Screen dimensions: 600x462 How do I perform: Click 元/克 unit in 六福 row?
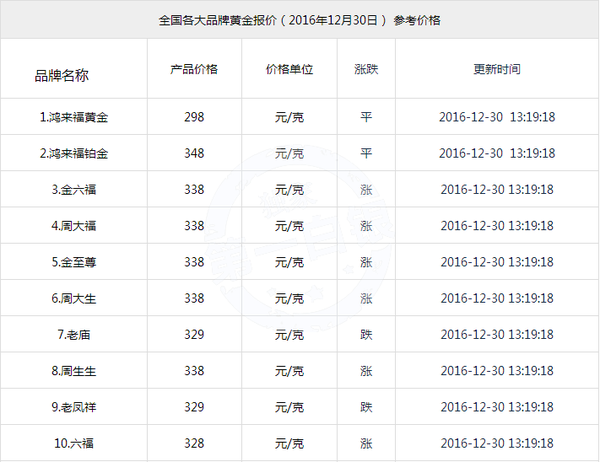click(x=289, y=443)
